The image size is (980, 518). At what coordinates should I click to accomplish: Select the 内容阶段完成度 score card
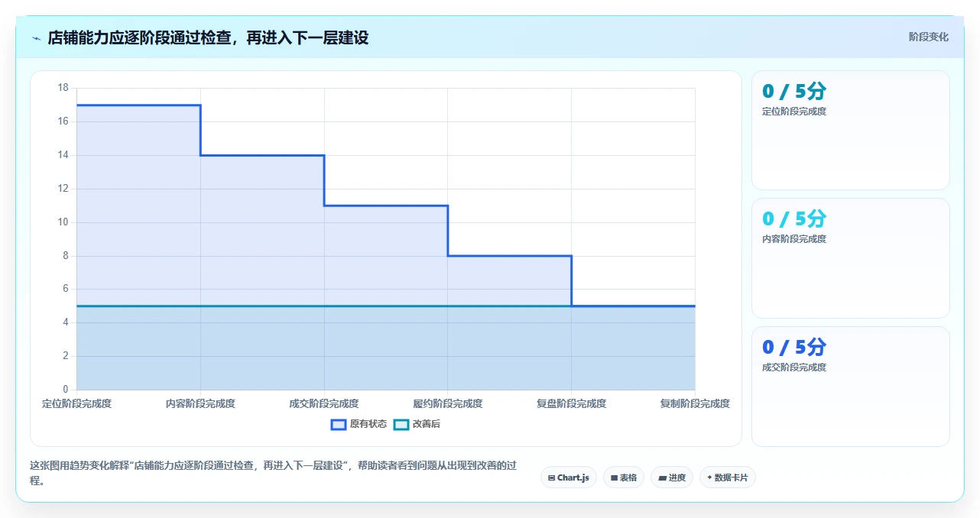pos(851,258)
